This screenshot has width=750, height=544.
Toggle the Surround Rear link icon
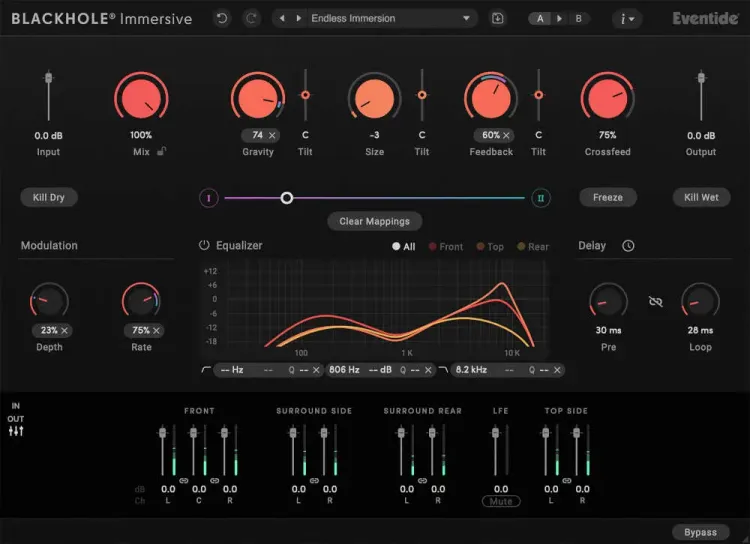[422, 480]
